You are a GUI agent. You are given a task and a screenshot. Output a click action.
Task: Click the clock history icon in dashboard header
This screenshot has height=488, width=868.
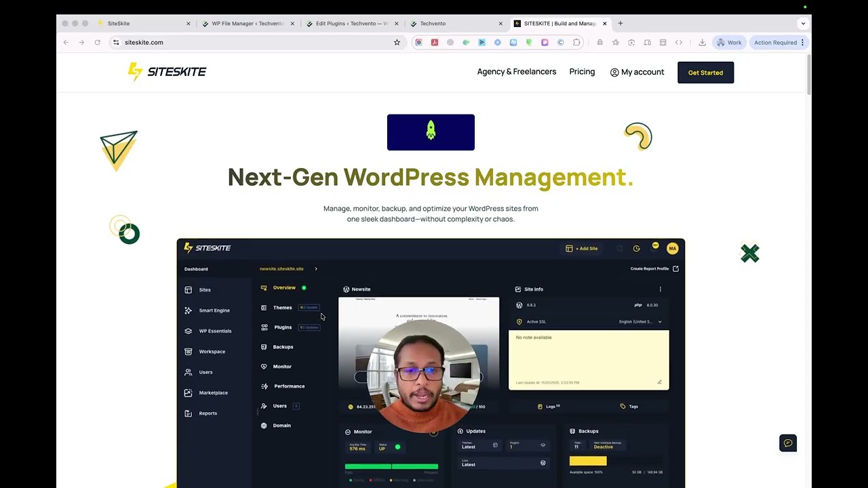tap(636, 249)
